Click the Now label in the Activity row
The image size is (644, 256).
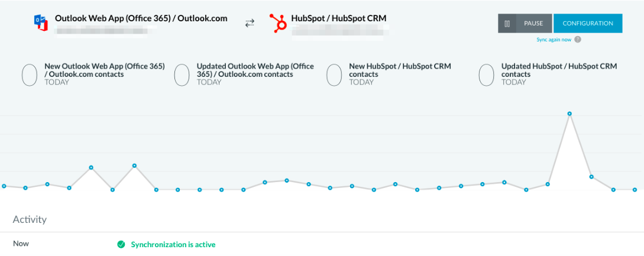pos(21,244)
